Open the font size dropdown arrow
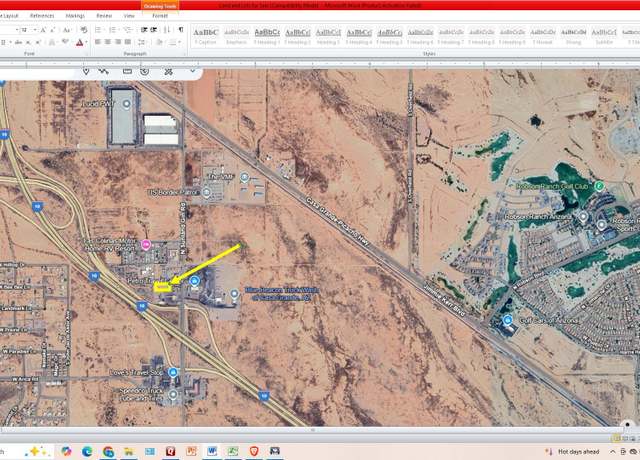The width and height of the screenshot is (640, 460). pos(35,30)
